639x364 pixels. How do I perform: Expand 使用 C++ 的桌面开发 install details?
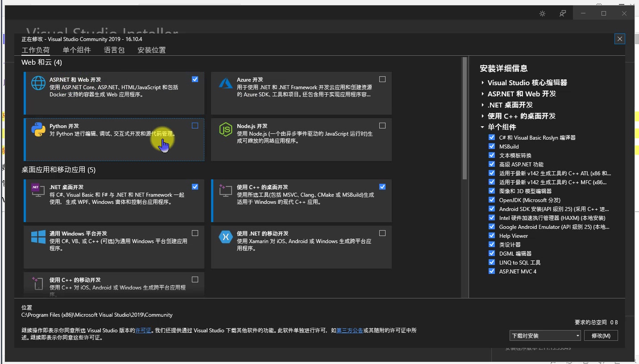(483, 116)
